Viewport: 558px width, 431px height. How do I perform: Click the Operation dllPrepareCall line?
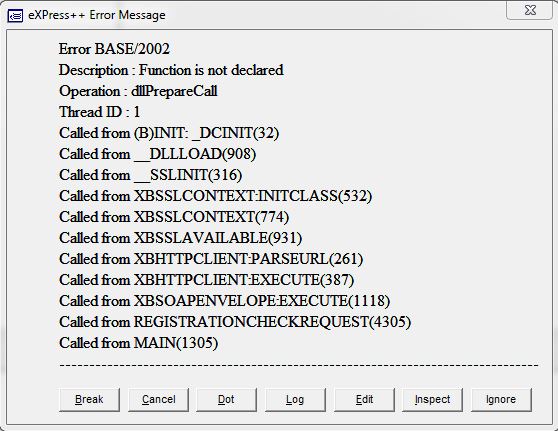pyautogui.click(x=138, y=91)
